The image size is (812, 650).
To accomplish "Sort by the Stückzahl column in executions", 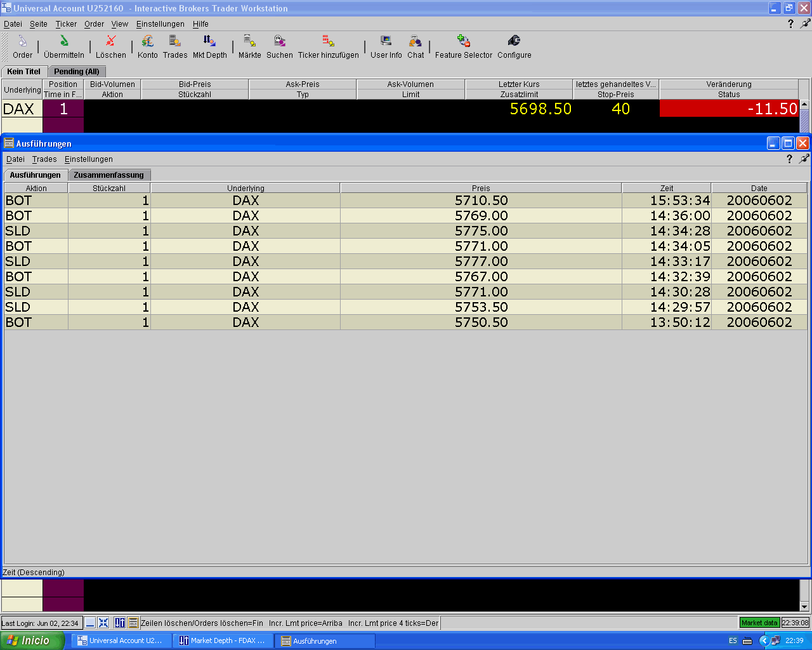I will 109,188.
